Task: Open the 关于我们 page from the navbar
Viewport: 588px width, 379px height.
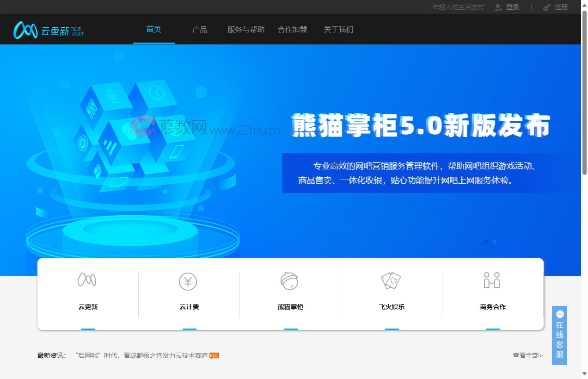Action: [x=338, y=29]
